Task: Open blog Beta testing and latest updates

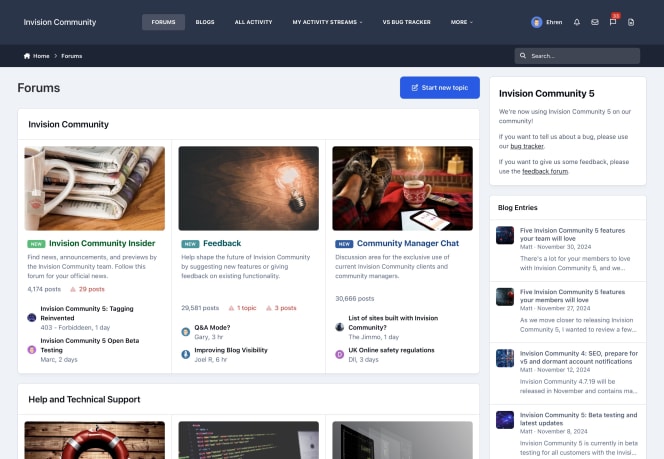Action: click(578, 419)
